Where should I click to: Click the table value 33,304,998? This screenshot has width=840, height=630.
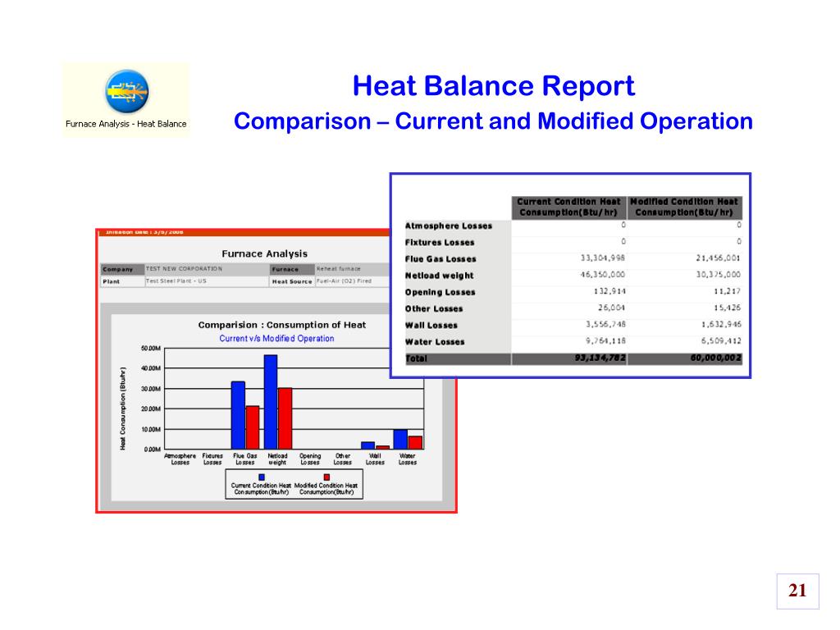tap(603, 258)
